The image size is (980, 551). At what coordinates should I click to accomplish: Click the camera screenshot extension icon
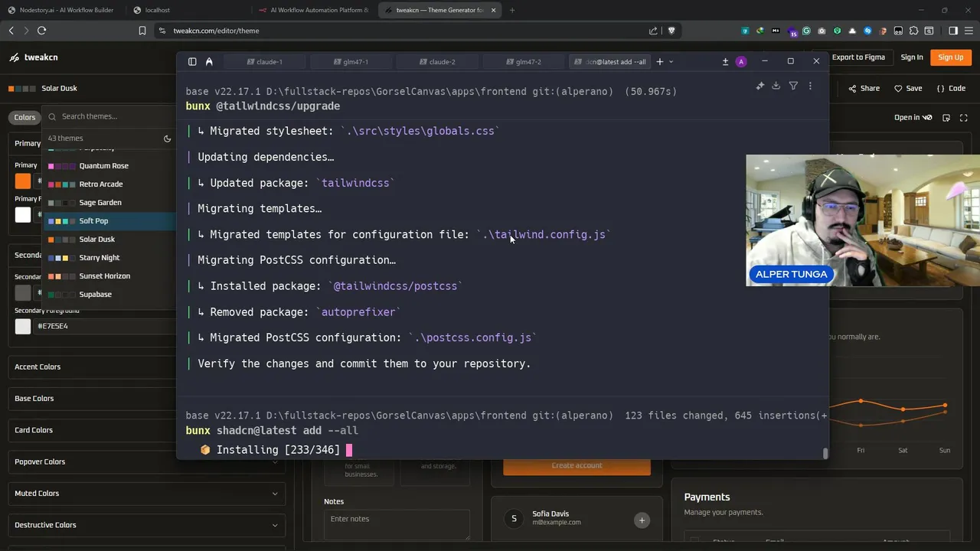(x=822, y=31)
